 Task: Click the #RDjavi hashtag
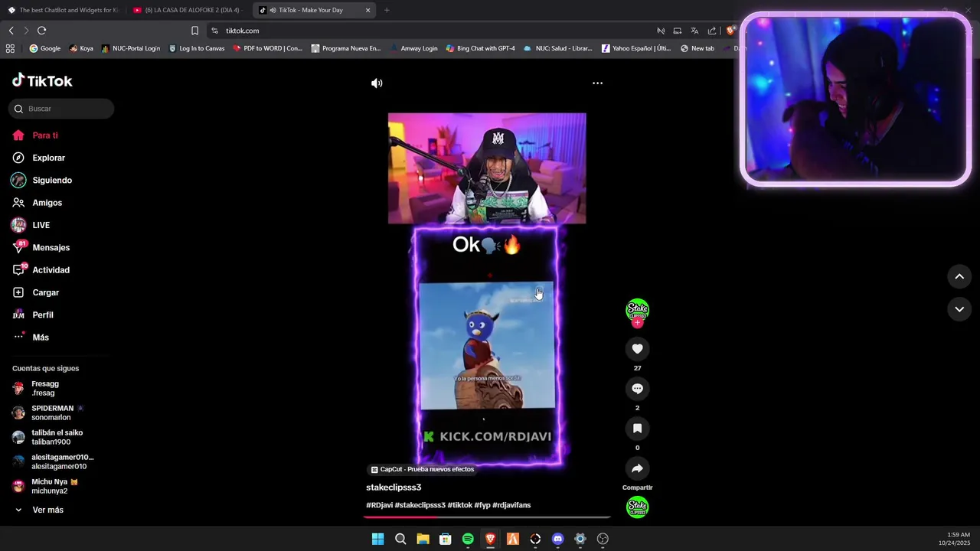(x=379, y=505)
